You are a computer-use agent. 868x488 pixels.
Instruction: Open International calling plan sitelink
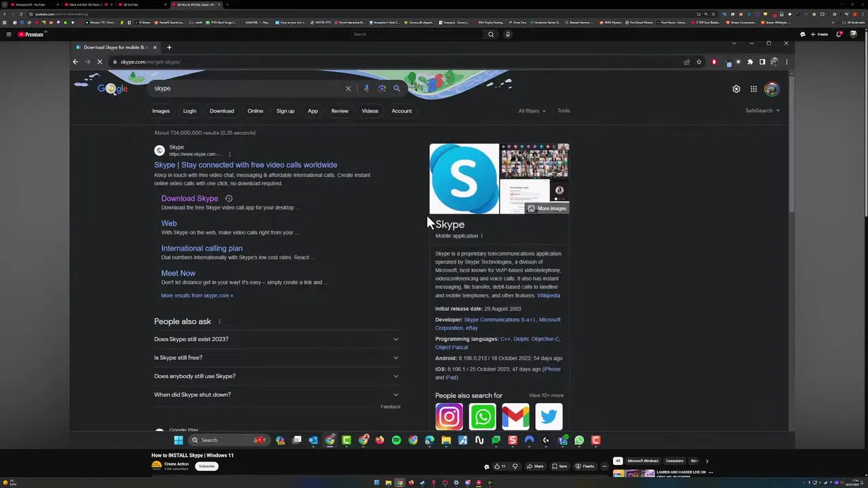(201, 248)
